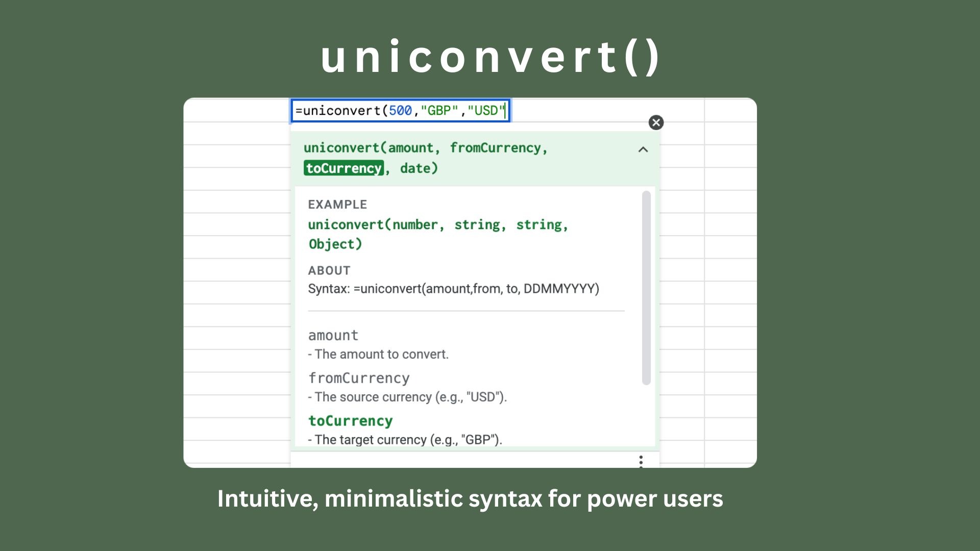Click the highlighted toCurrency parameter
The width and height of the screenshot is (980, 551).
point(344,168)
